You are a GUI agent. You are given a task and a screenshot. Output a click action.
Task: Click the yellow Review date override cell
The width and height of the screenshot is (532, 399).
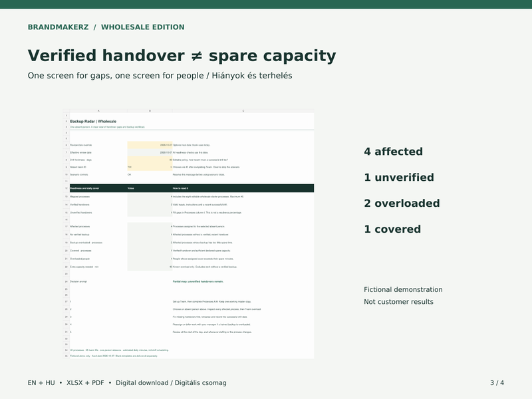[150, 145]
